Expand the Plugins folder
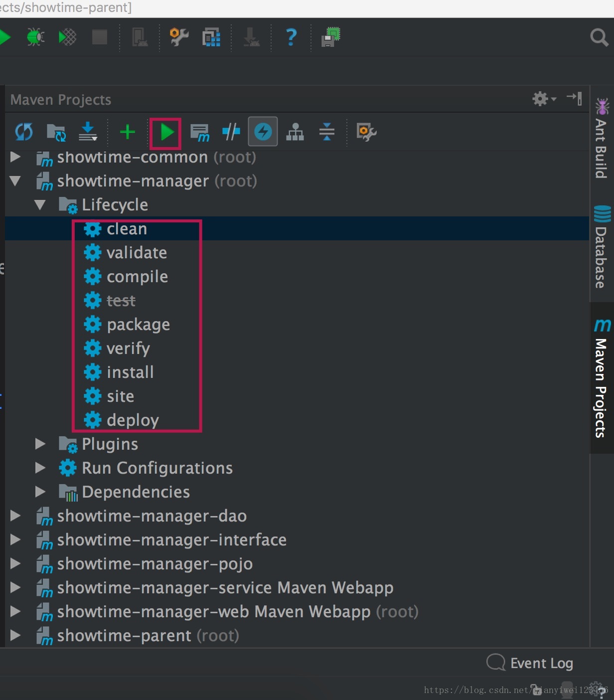The width and height of the screenshot is (614, 700). [40, 444]
